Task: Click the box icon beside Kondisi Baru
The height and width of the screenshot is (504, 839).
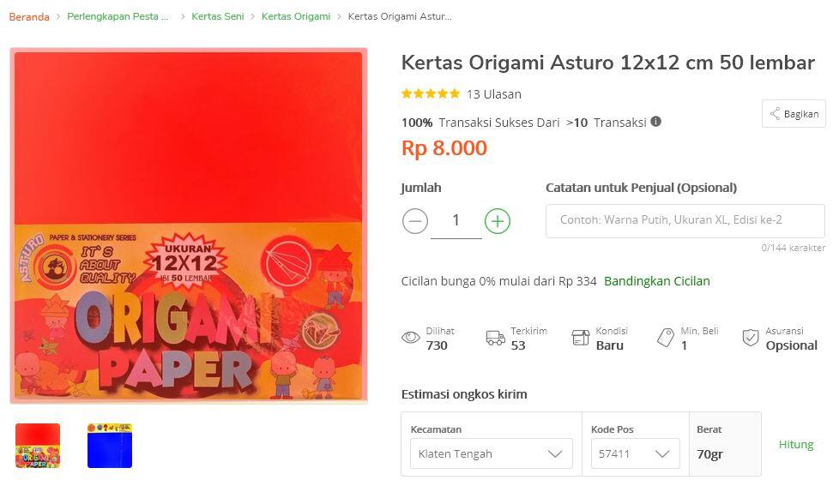Action: pos(582,338)
